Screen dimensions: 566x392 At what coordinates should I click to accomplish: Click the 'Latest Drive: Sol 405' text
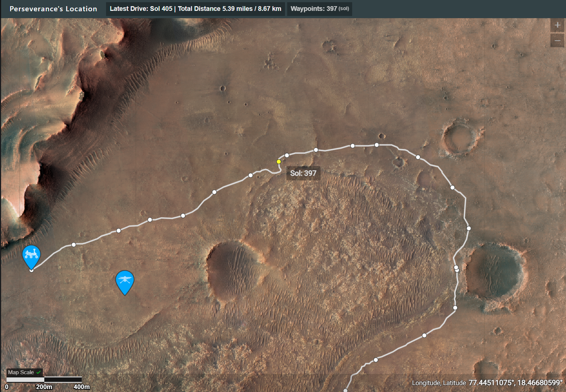click(x=141, y=9)
